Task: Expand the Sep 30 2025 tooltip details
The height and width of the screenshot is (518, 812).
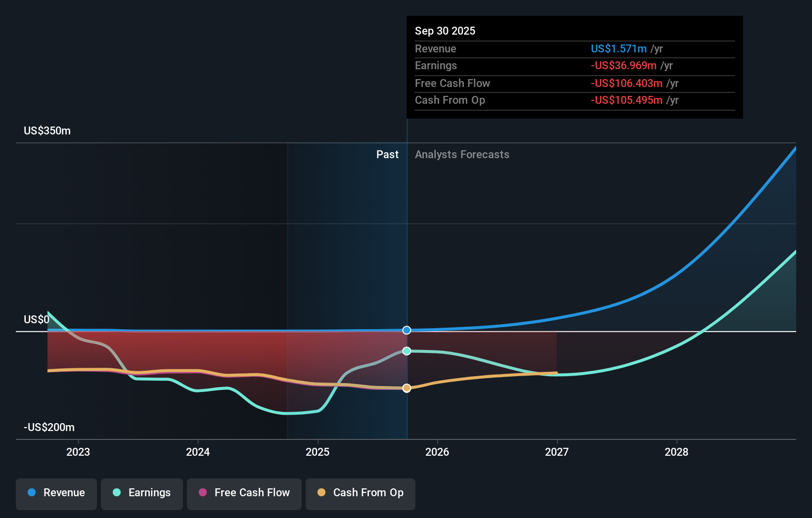Action: click(445, 31)
